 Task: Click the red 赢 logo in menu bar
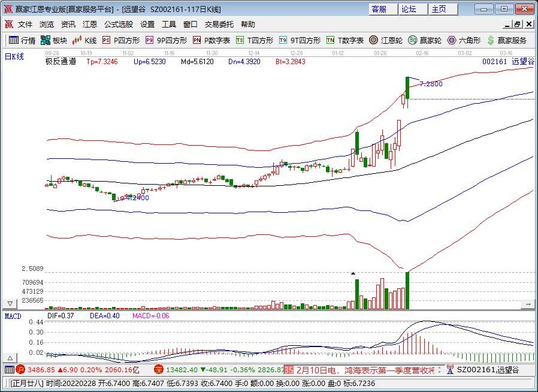[9, 24]
